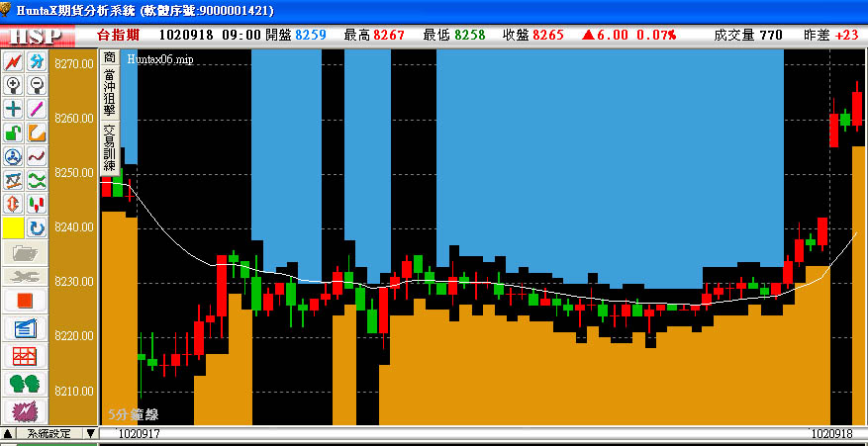This screenshot has height=446, width=868.
Task: Click the Huntax06.mip file label
Action: click(x=160, y=59)
